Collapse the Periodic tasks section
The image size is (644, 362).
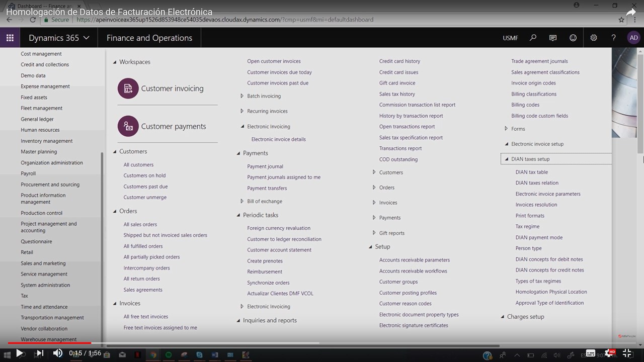point(238,215)
